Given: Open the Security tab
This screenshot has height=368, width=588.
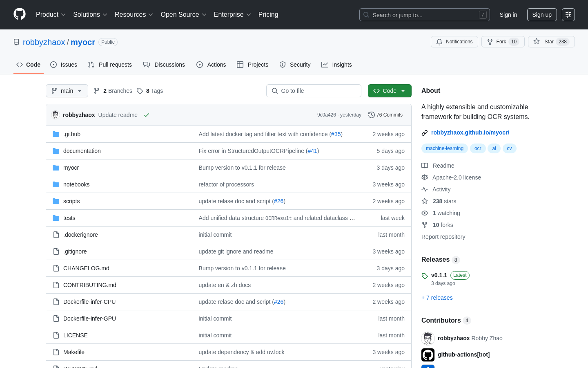Looking at the screenshot, I should (x=295, y=65).
